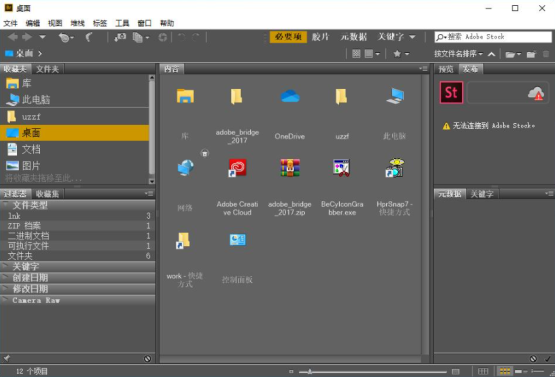Click the Adobe Stock St icon

pos(451,93)
